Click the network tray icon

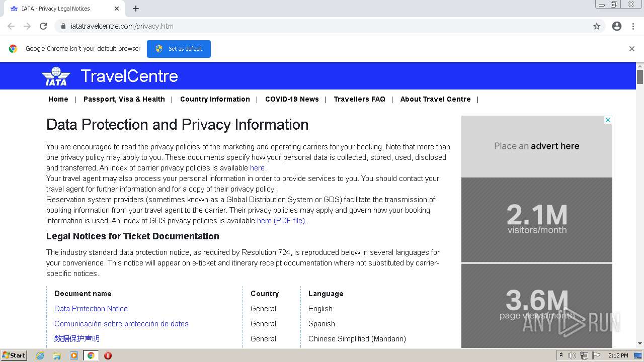(x=584, y=355)
